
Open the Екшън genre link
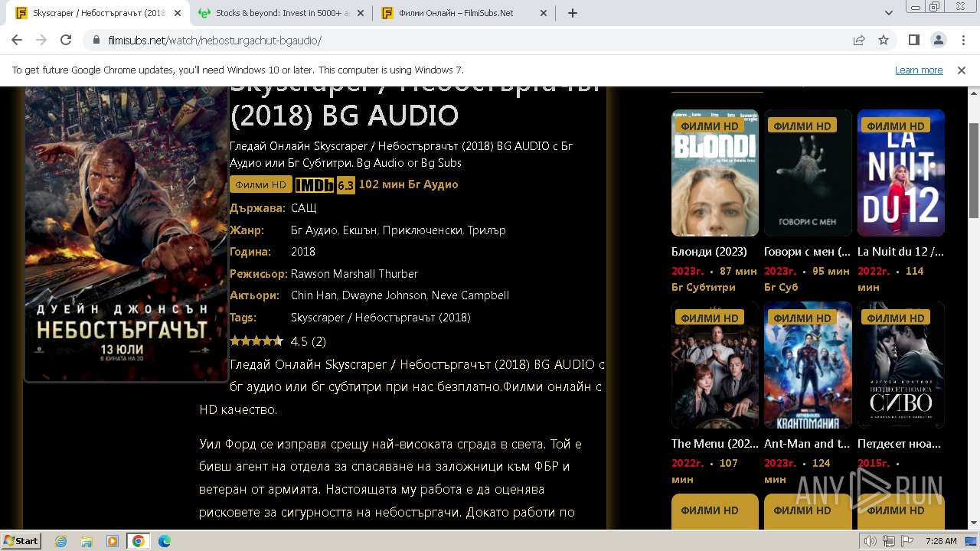[x=359, y=230]
